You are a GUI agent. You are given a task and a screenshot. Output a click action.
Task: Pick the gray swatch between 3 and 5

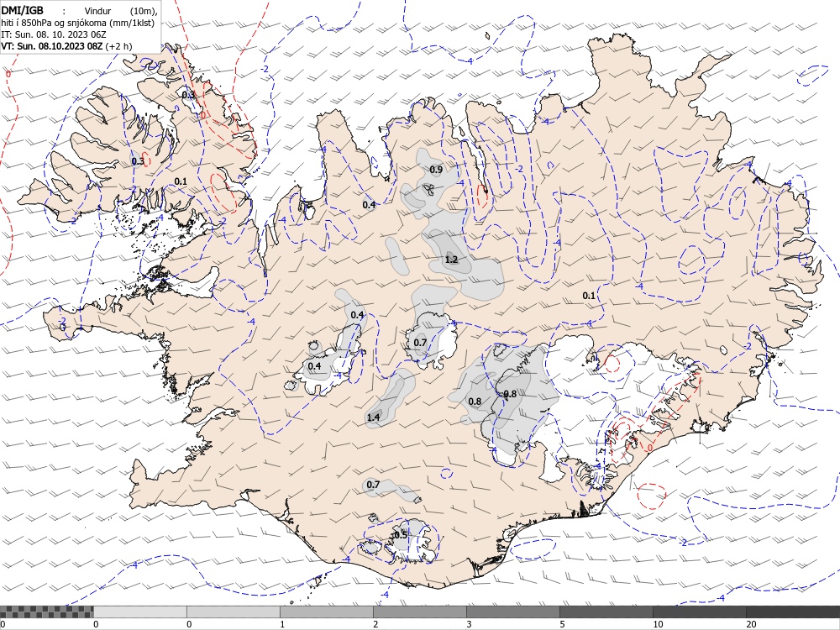pyautogui.click(x=513, y=612)
